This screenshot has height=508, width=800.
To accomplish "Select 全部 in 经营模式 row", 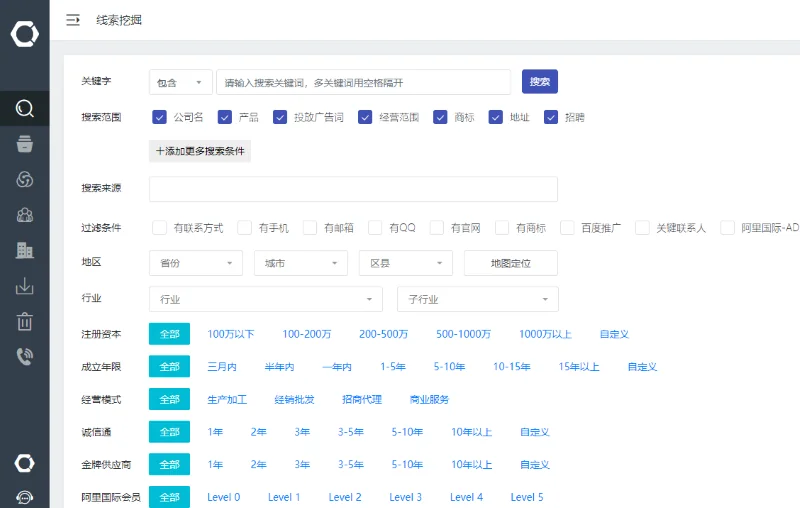I will [x=169, y=399].
